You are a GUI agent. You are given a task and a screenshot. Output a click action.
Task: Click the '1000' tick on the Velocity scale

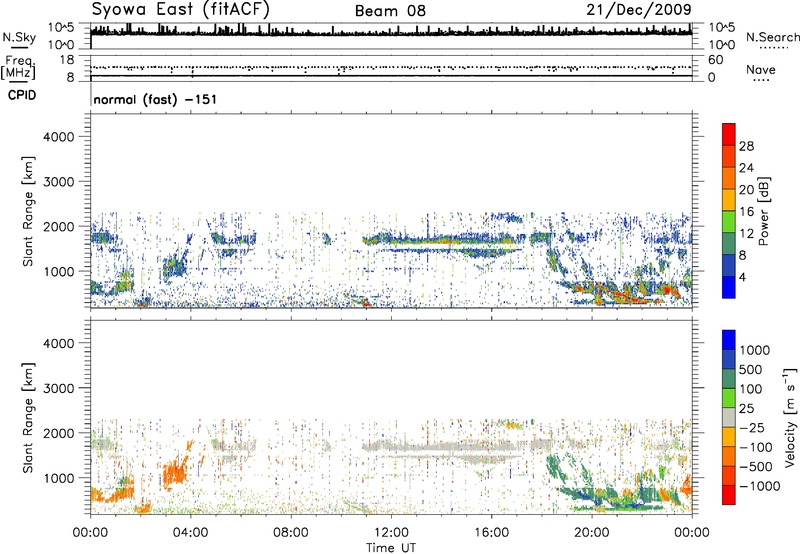pos(754,350)
